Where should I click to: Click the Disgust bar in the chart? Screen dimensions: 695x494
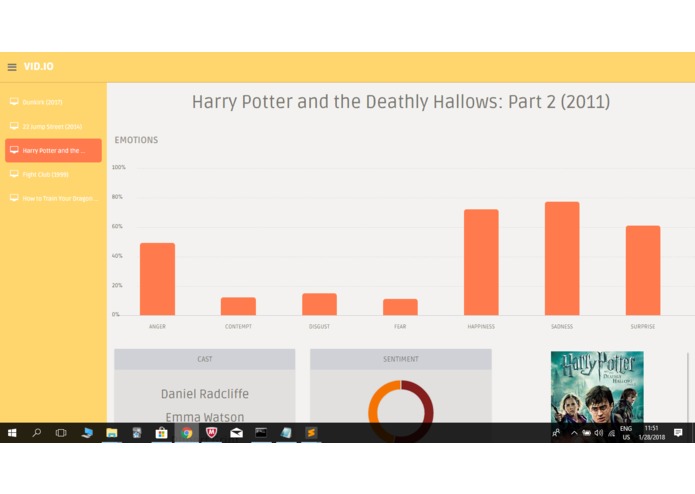coord(319,304)
